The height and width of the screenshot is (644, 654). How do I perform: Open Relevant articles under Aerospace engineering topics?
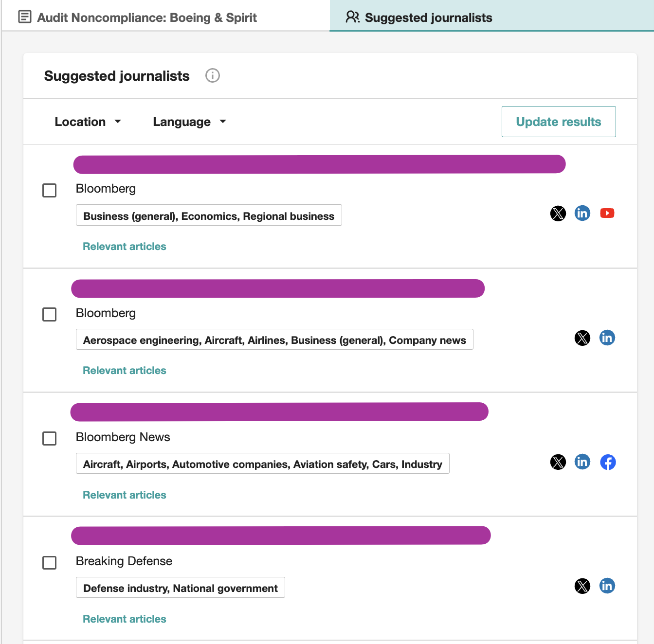click(125, 370)
